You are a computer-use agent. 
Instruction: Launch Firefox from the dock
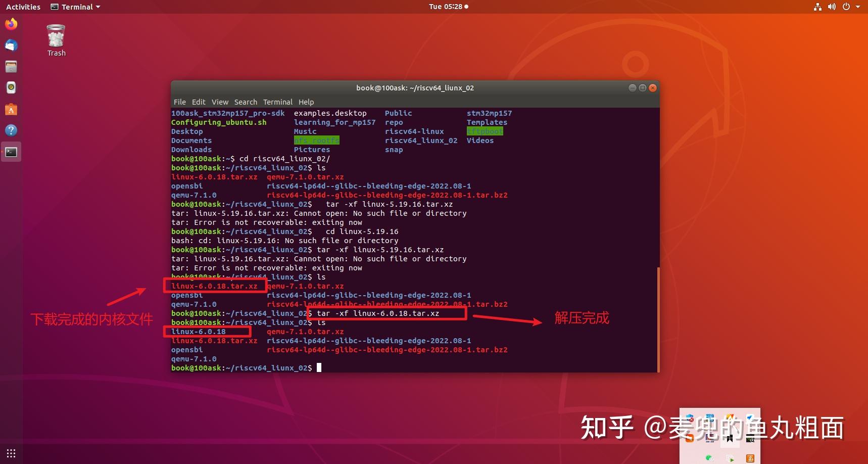11,24
